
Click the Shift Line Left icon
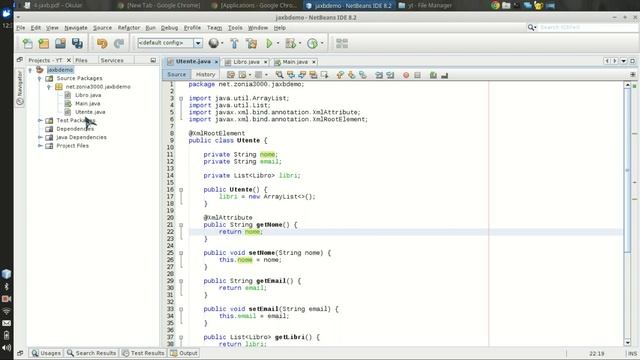point(379,75)
